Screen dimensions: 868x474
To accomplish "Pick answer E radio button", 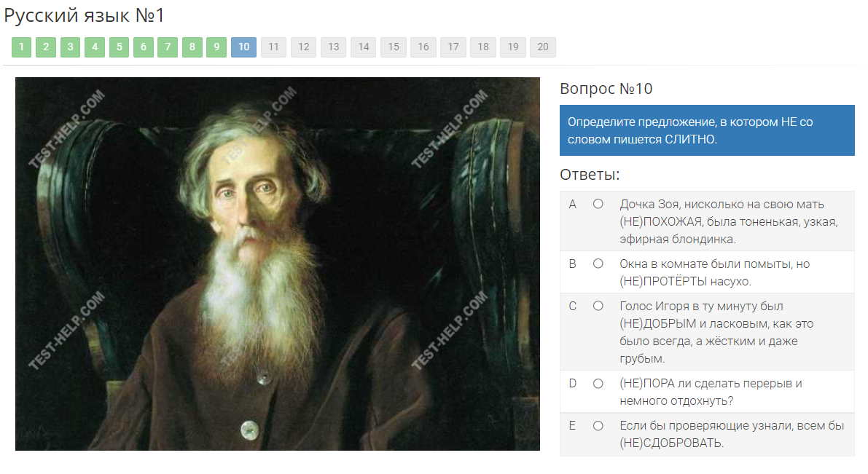I will coord(598,426).
